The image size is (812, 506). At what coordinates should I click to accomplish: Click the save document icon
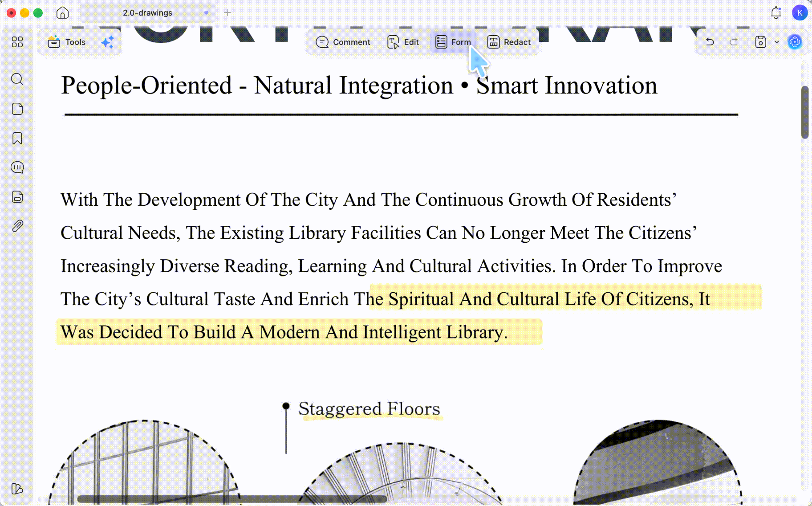[761, 42]
